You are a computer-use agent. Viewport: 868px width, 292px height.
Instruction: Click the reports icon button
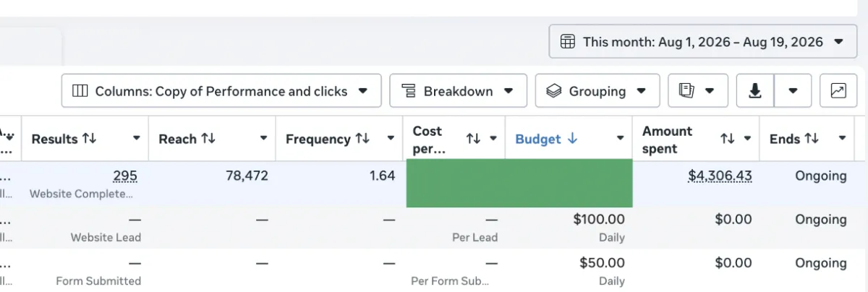[x=697, y=91]
